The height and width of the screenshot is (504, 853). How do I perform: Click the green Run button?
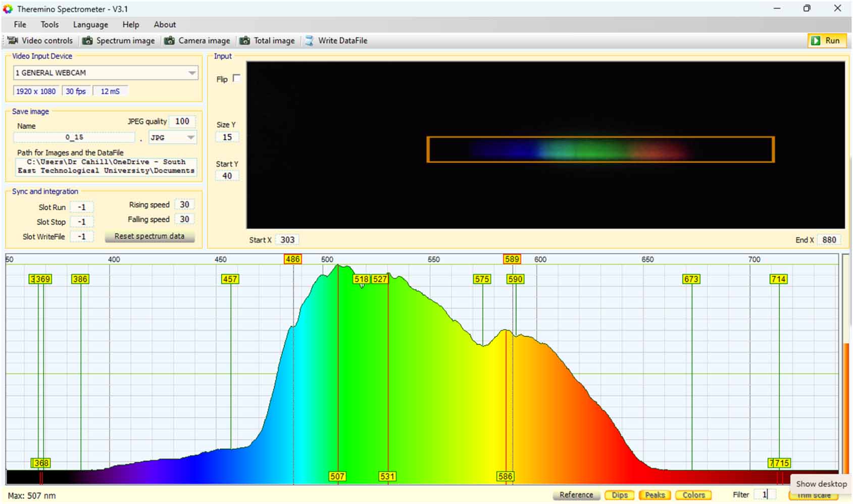pyautogui.click(x=827, y=40)
